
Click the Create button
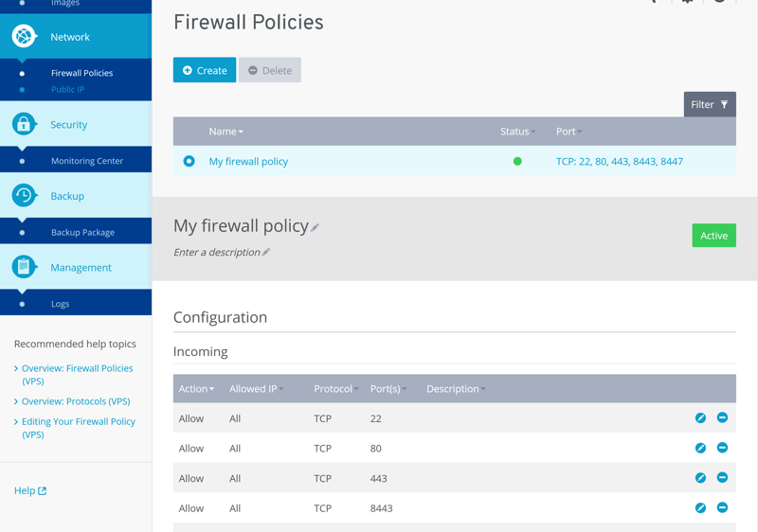(x=205, y=70)
